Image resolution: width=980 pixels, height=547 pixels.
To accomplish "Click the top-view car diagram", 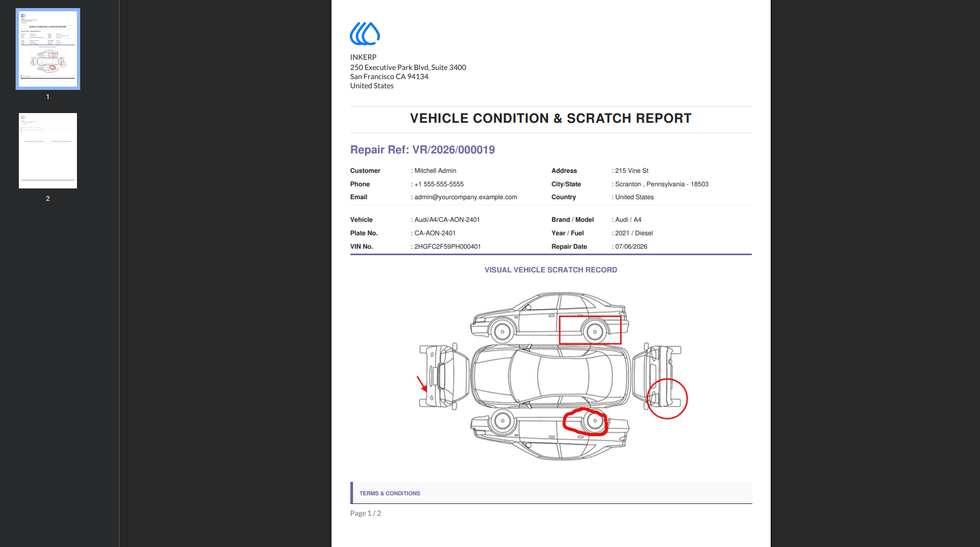I will pyautogui.click(x=551, y=375).
